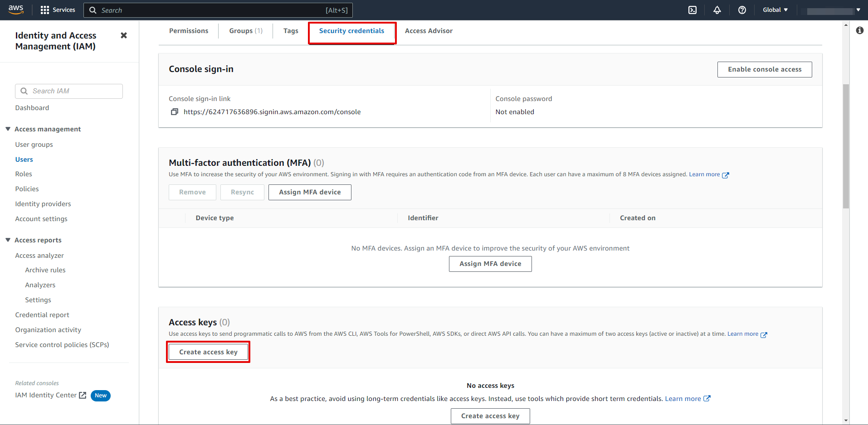
Task: Focus the top AWS search bar
Action: [x=218, y=10]
